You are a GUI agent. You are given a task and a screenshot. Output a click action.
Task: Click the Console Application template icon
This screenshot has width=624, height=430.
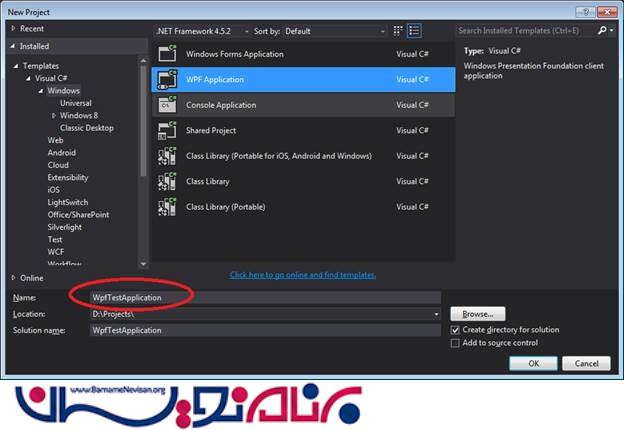(167, 105)
